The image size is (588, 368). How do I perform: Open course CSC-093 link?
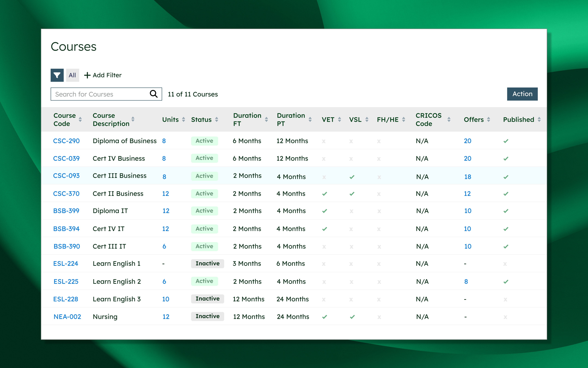(x=66, y=176)
